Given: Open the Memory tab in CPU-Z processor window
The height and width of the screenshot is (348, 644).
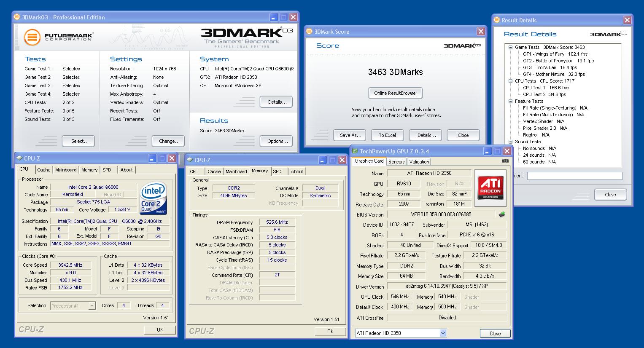Looking at the screenshot, I should tap(89, 170).
